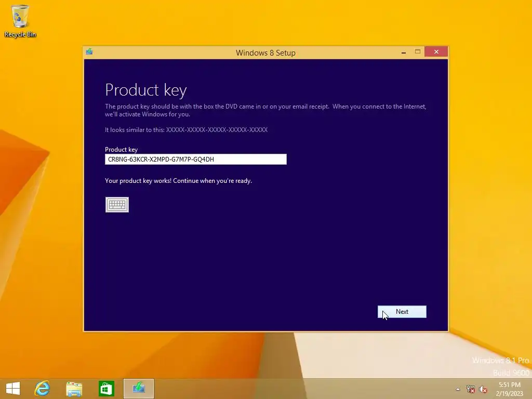
Task: Click the 'Your product key works!' message
Action: coord(179,181)
